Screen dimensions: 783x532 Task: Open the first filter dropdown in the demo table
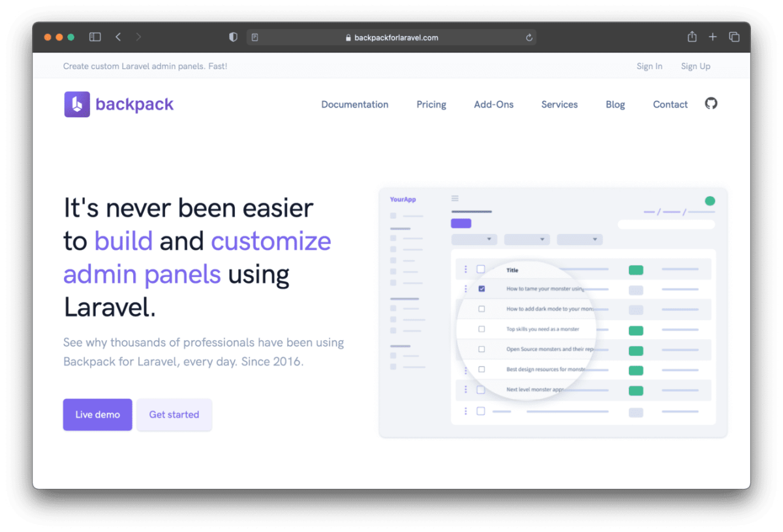pyautogui.click(x=474, y=239)
